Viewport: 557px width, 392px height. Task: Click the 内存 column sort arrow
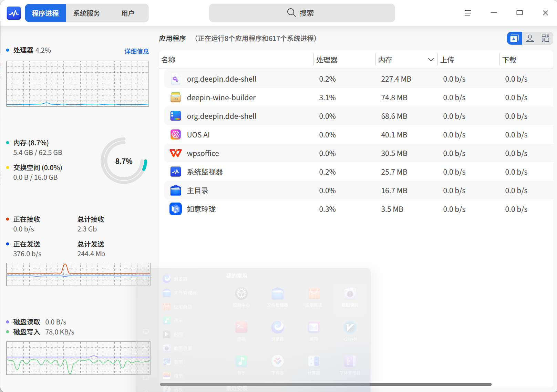tap(431, 60)
